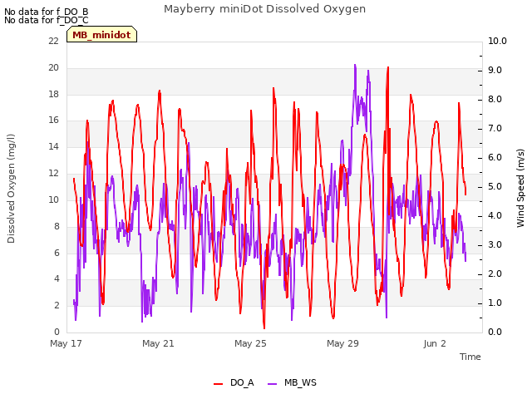Click the red DO_A legend line swatch

tap(218, 383)
